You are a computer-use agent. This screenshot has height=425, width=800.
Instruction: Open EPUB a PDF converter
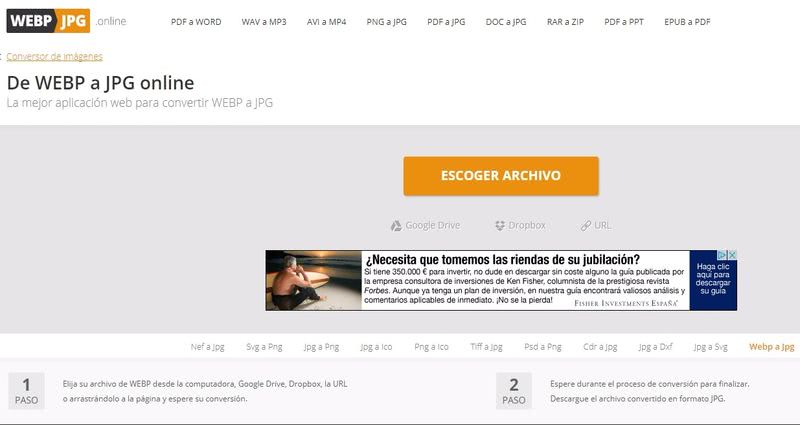[687, 22]
